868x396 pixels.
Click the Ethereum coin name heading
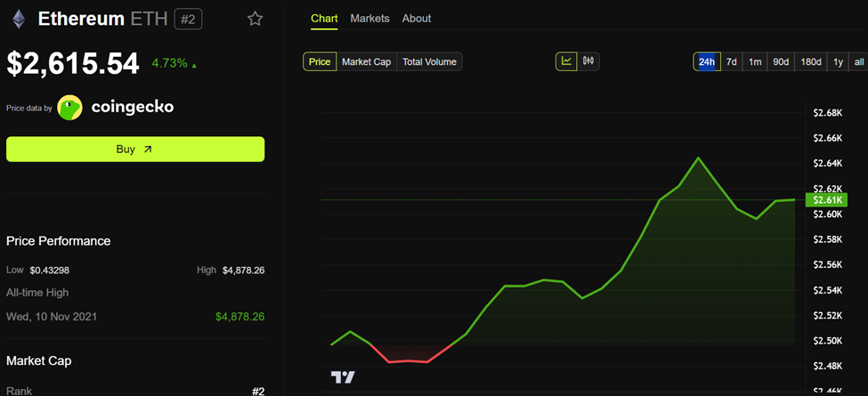point(81,20)
